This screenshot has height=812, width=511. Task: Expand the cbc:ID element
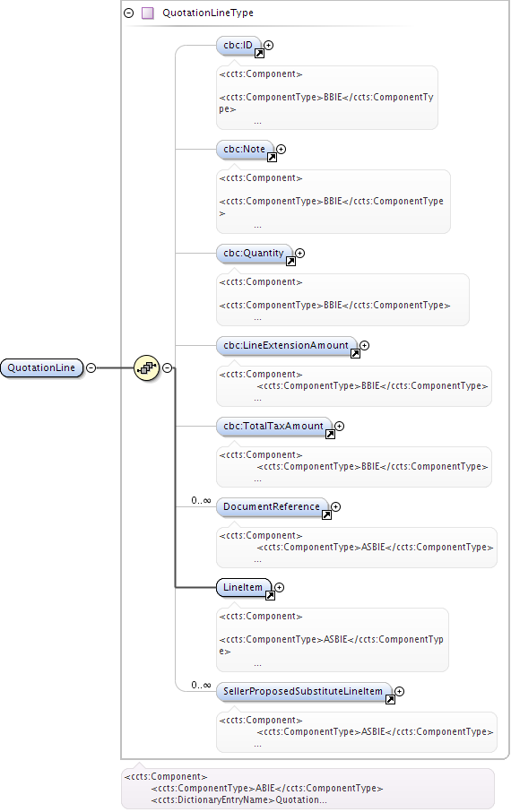[268, 45]
